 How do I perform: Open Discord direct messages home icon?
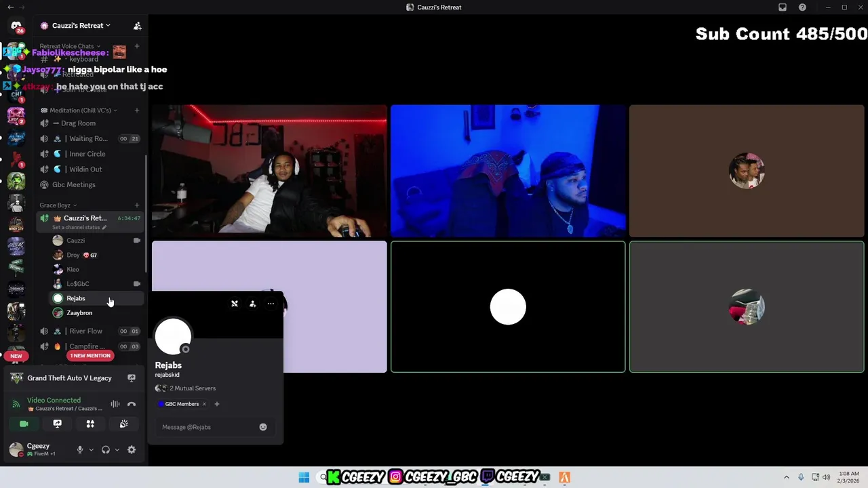(x=16, y=26)
